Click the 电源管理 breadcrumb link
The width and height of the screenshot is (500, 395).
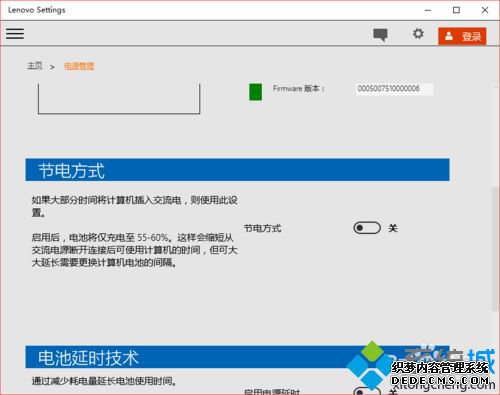[x=79, y=66]
